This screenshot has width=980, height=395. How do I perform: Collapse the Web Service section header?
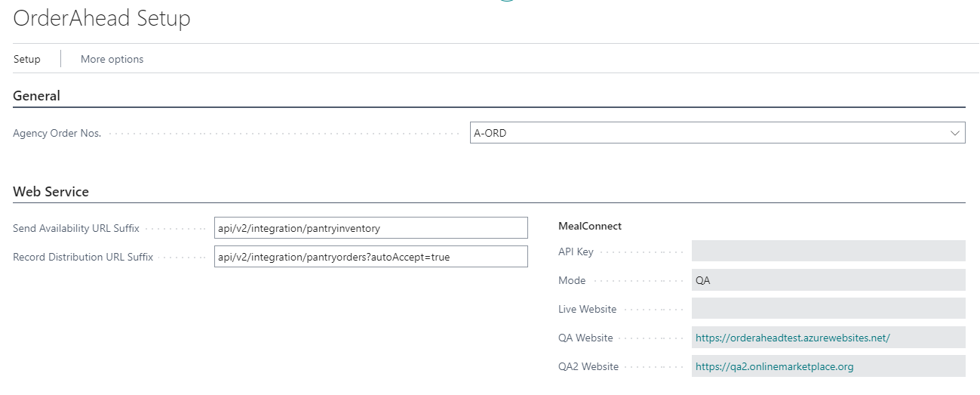[x=51, y=192]
